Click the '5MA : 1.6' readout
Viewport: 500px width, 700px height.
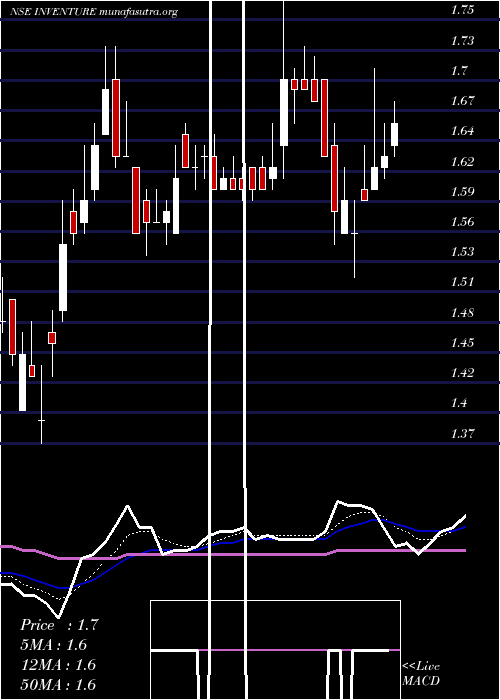click(x=54, y=645)
